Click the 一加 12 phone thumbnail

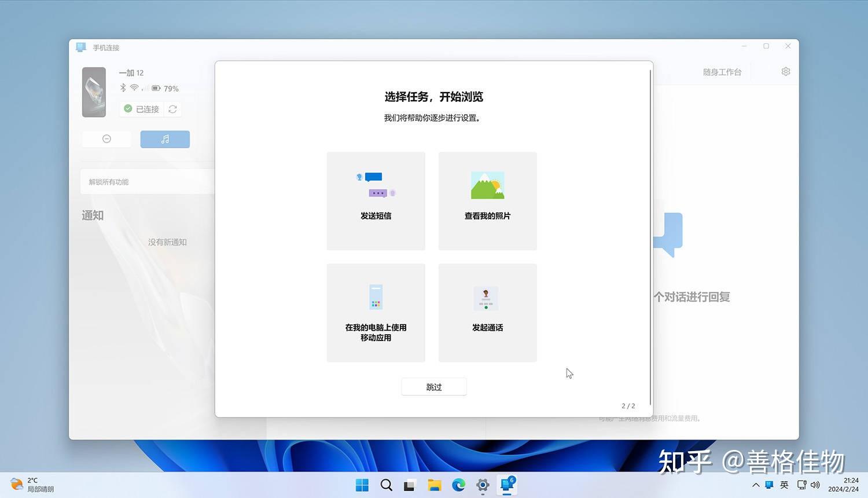click(x=94, y=92)
